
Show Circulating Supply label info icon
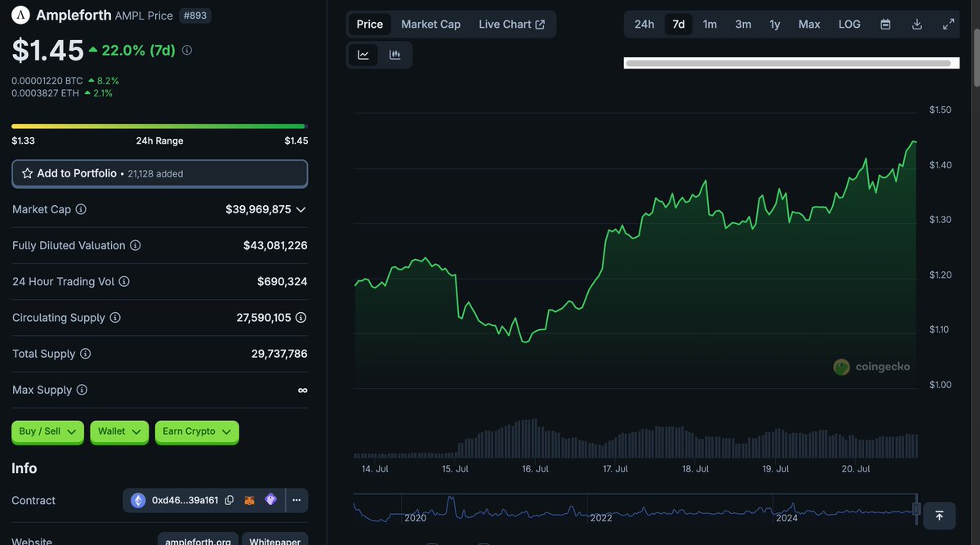pyautogui.click(x=115, y=318)
